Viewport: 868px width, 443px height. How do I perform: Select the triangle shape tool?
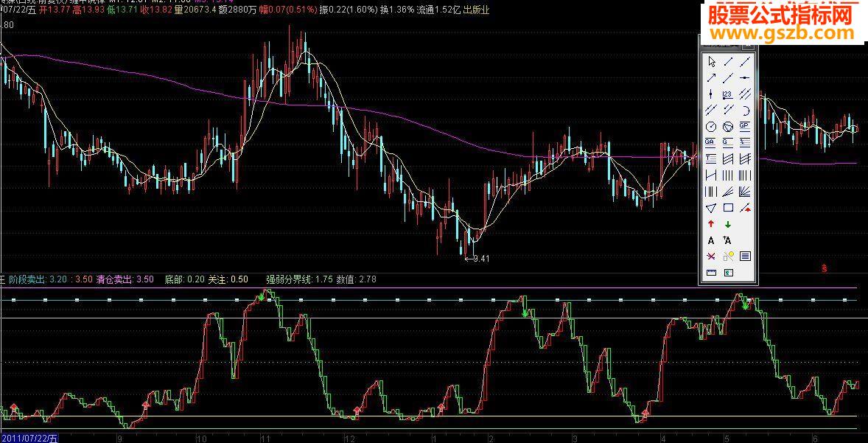[711, 208]
